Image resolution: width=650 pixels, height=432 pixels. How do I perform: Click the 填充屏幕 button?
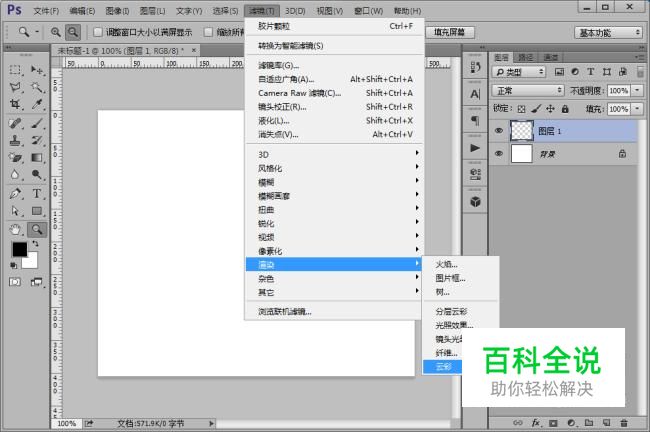(449, 32)
